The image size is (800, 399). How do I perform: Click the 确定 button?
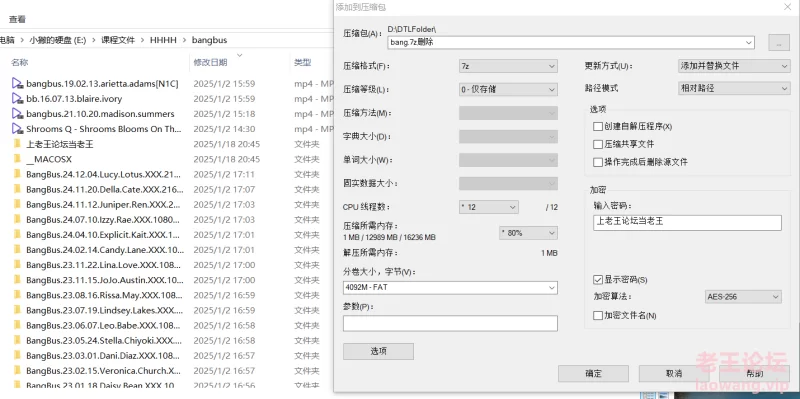coord(593,373)
